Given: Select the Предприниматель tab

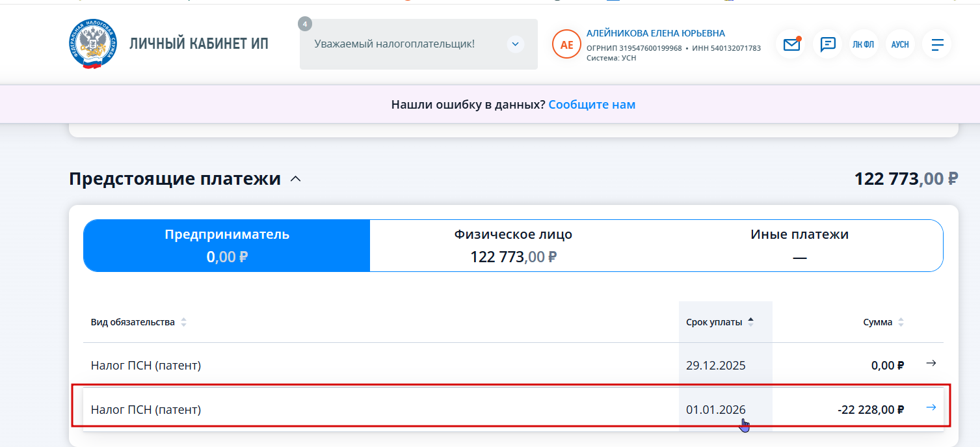Looking at the screenshot, I should click(227, 245).
